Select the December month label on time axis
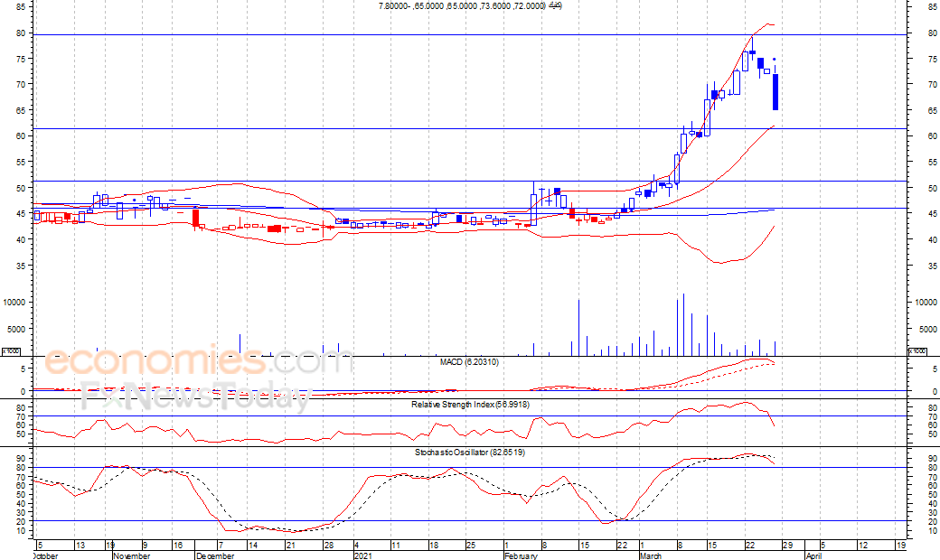This screenshot has width=940, height=560. 214,555
